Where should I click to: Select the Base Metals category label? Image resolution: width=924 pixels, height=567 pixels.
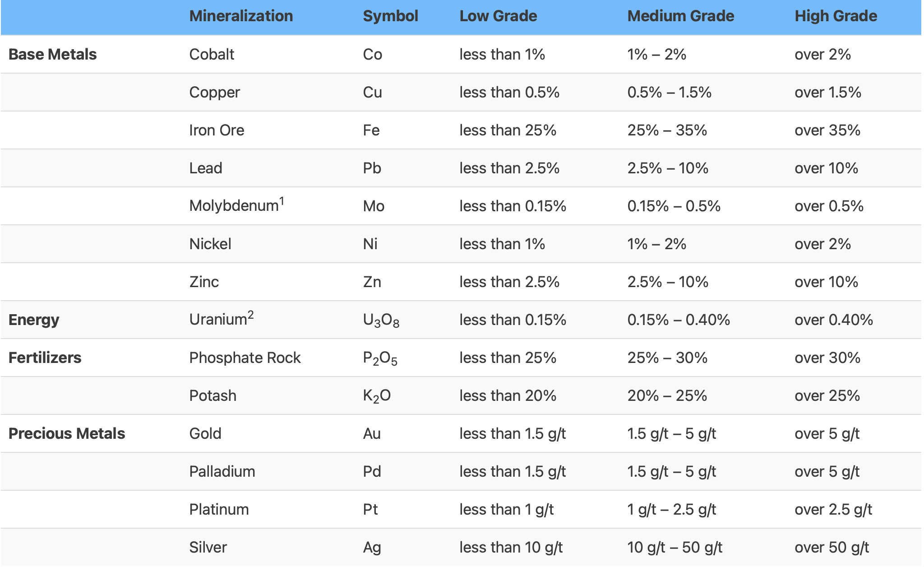(x=52, y=54)
